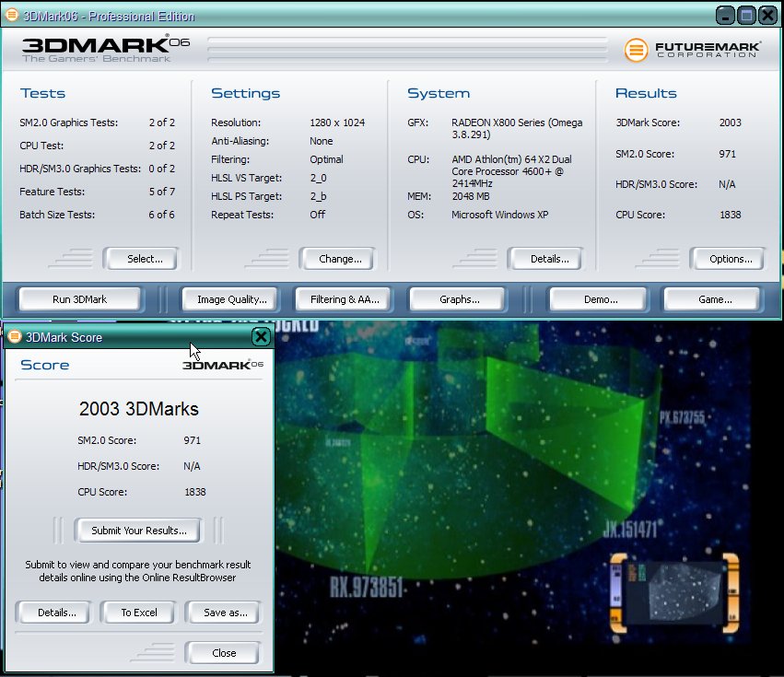Export results with To Excel
Image resolution: width=784 pixels, height=677 pixels.
138,612
